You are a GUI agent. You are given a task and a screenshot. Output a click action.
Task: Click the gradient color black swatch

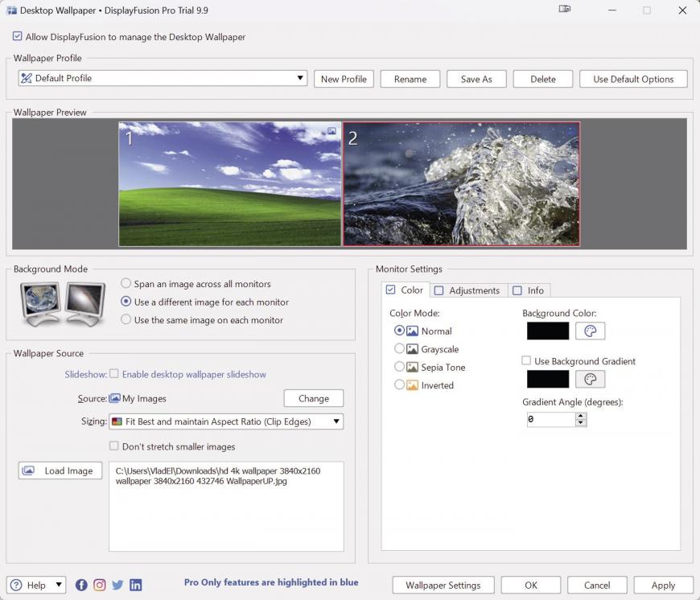tap(548, 379)
